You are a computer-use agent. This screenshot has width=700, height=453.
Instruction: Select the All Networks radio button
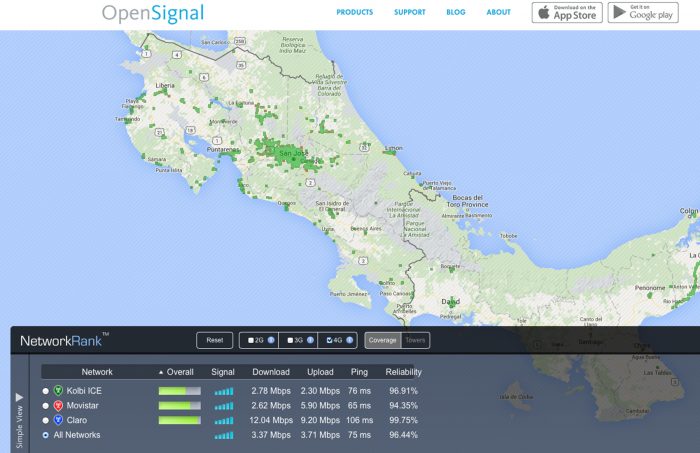[x=46, y=435]
